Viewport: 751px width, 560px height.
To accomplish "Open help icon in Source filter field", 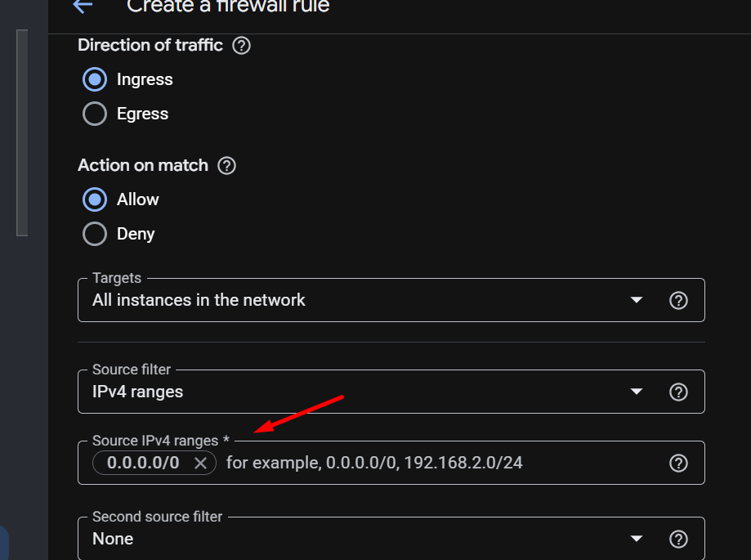I will click(x=678, y=392).
